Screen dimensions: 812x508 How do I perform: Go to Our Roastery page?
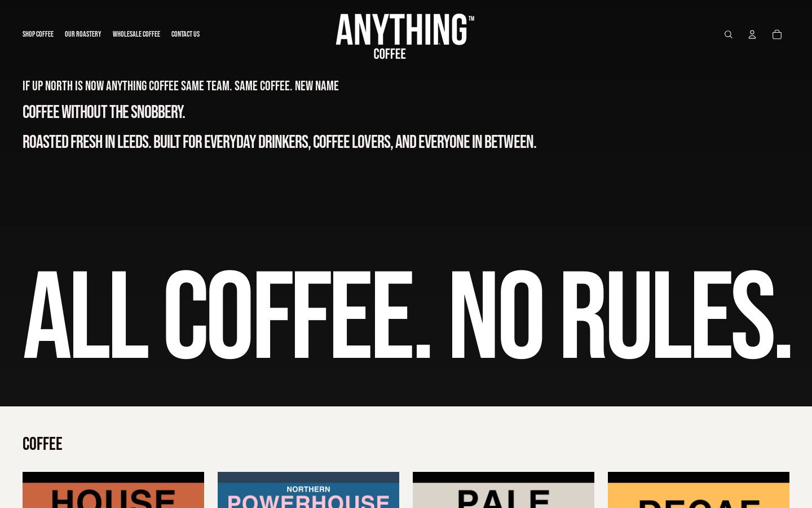pos(83,34)
